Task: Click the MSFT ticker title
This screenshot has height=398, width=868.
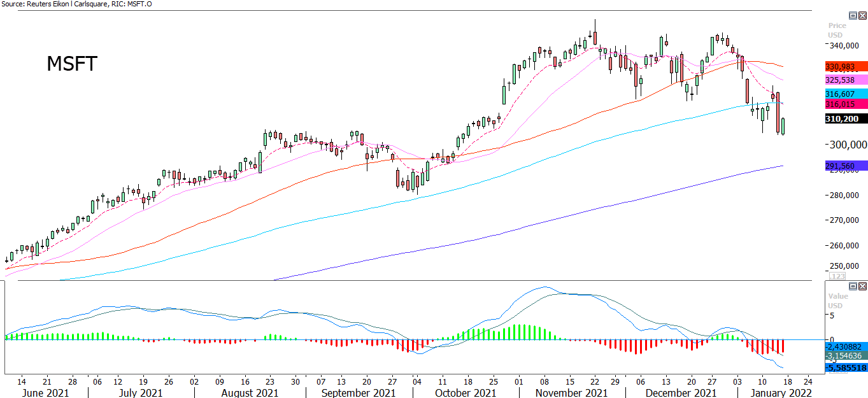Action: point(72,64)
